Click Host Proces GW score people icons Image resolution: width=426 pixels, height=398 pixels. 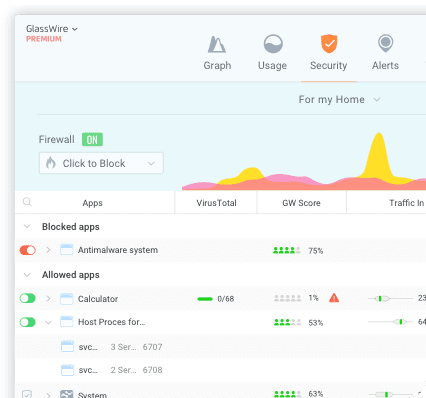point(287,322)
